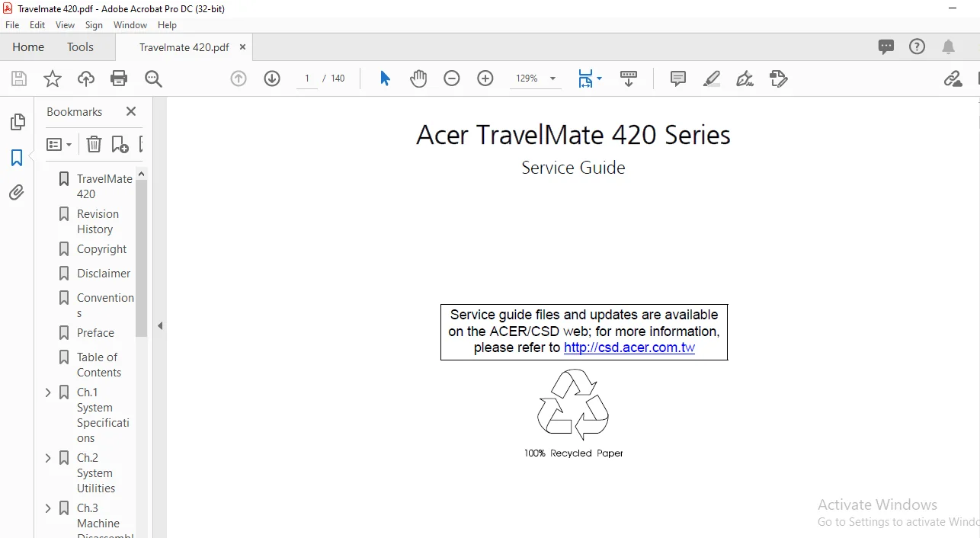980x538 pixels.
Task: Open the notifications bell
Action: [x=948, y=47]
